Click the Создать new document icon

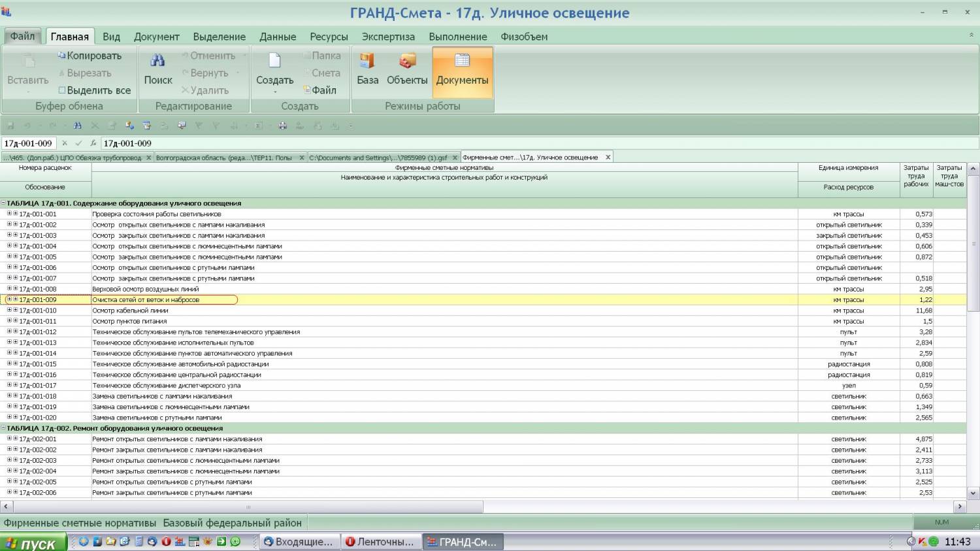(x=274, y=61)
